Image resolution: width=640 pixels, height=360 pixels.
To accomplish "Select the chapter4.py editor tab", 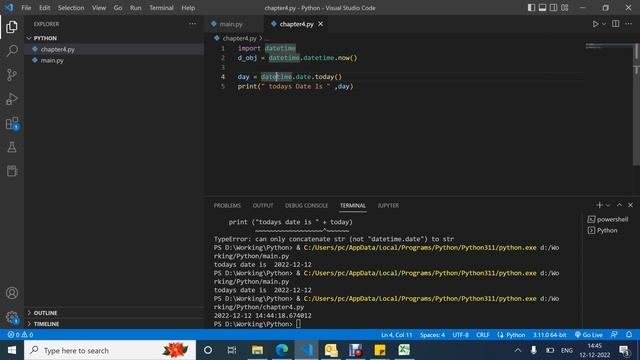I will click(x=296, y=24).
